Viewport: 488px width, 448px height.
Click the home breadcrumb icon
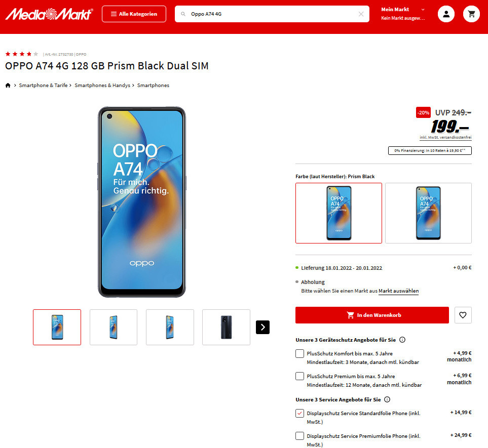[8, 85]
